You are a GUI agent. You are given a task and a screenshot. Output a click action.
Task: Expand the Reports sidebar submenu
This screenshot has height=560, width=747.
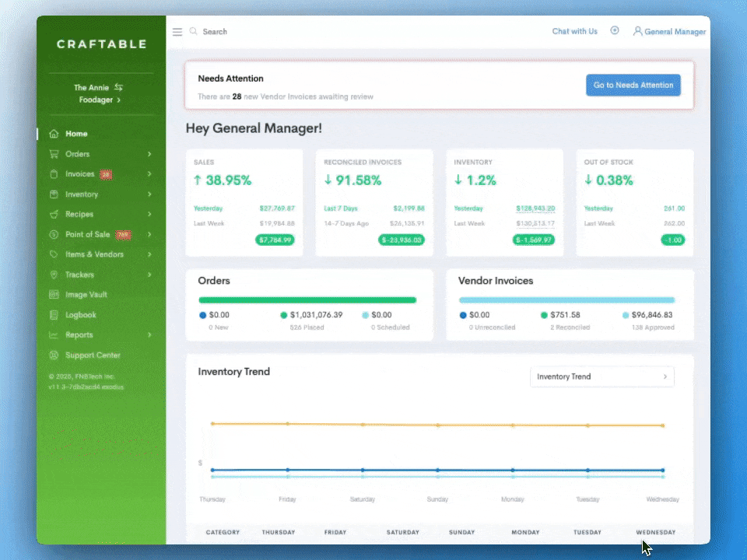point(149,335)
